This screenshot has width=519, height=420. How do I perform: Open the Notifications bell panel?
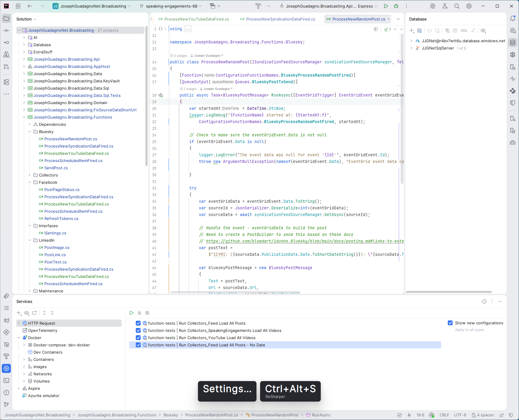pos(513,19)
